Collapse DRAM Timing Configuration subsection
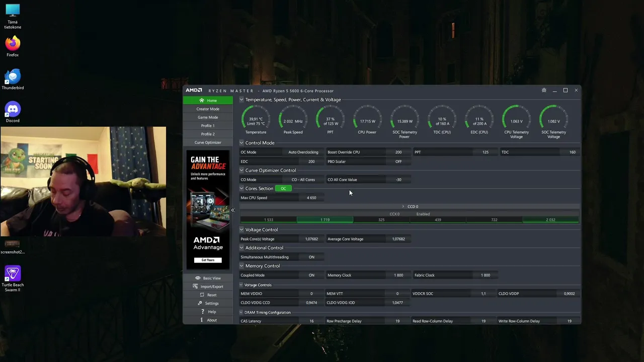 [241, 312]
